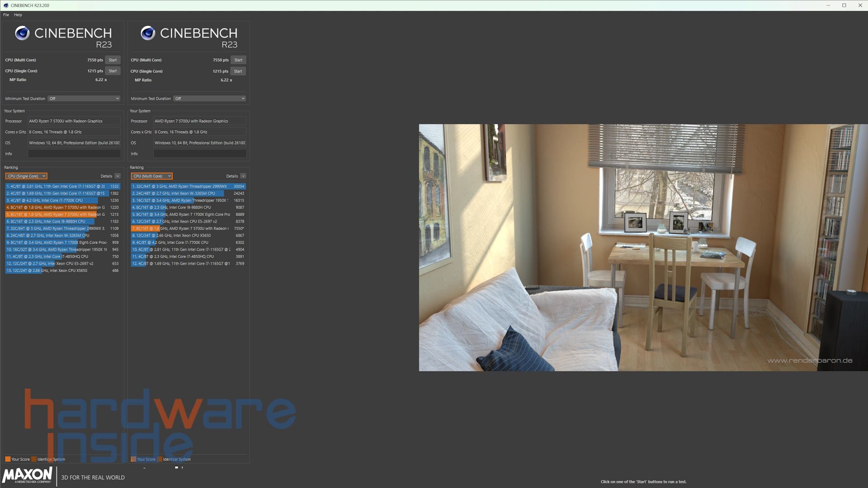Select the i7-4850HQ row scoring 750

click(63, 256)
